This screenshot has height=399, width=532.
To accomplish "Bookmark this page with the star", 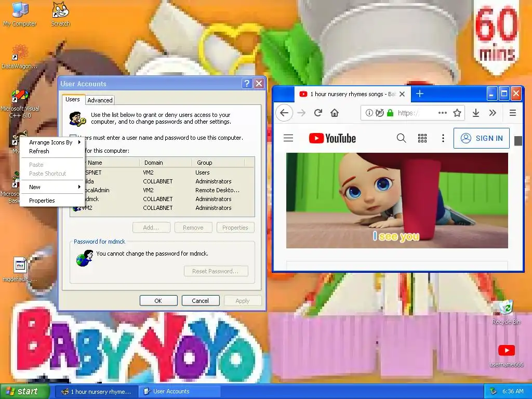I will 457,113.
